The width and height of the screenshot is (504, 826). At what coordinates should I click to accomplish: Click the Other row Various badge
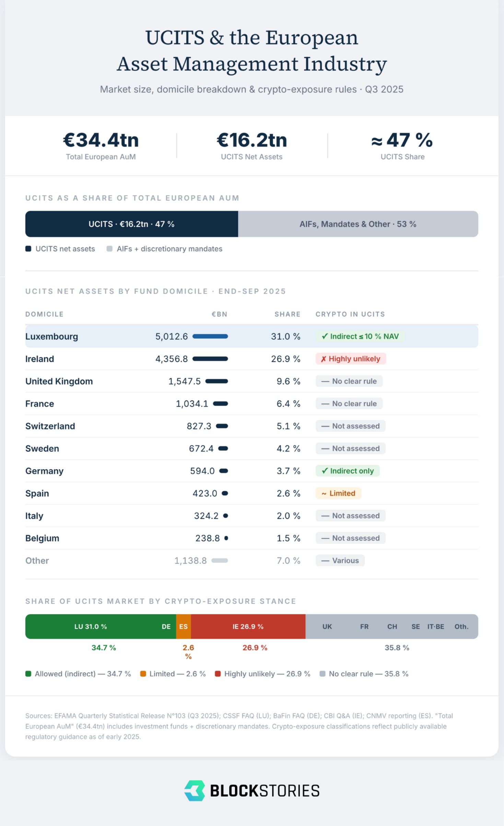tap(340, 560)
